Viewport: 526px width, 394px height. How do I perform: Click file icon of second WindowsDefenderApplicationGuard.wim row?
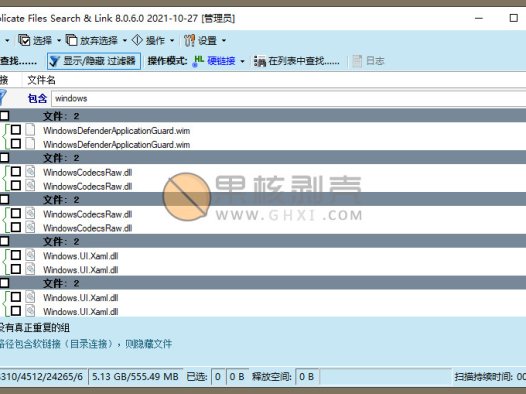pyautogui.click(x=30, y=144)
